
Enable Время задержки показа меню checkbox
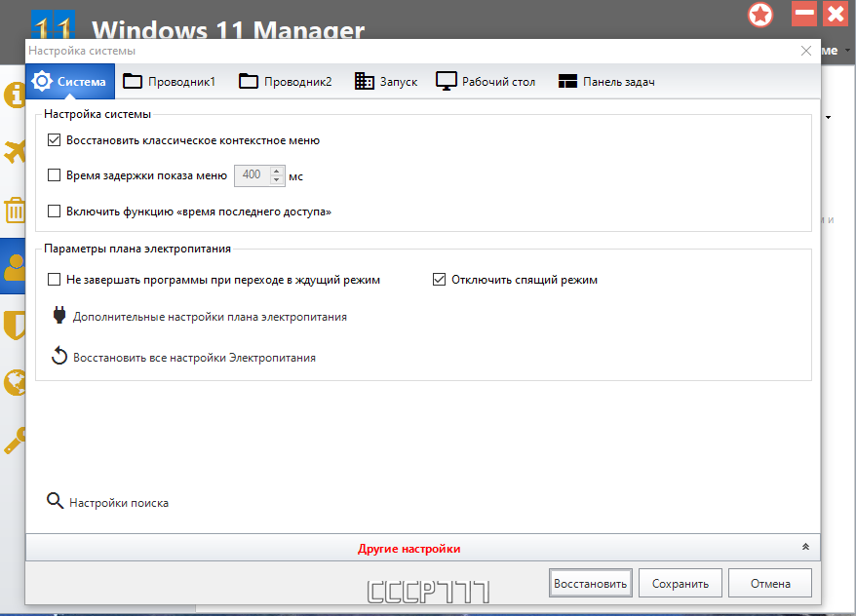pyautogui.click(x=54, y=175)
